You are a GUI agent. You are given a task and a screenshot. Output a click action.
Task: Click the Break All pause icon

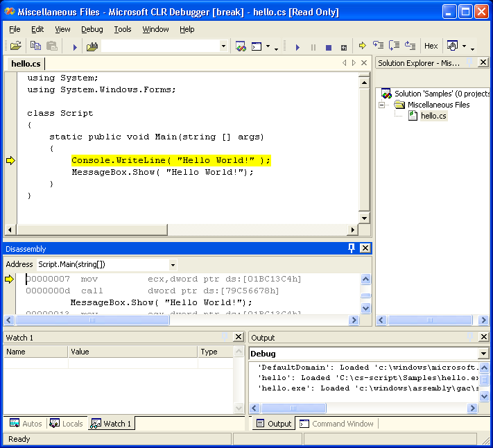coord(313,47)
